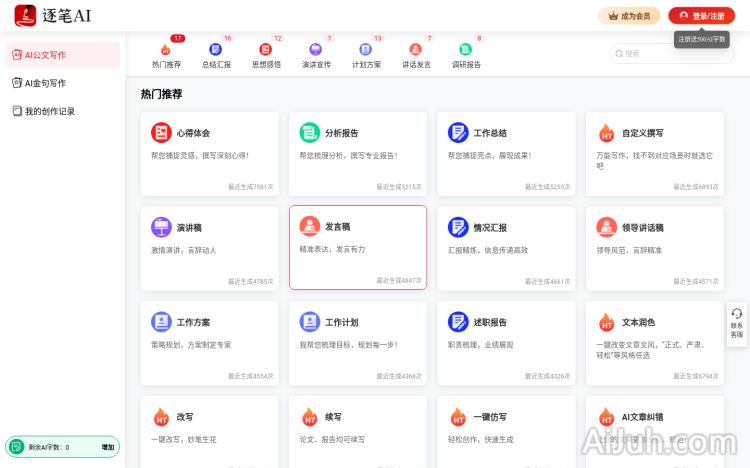Click text 帮您捕捉灵感，撰写深刻心得!

200,156
